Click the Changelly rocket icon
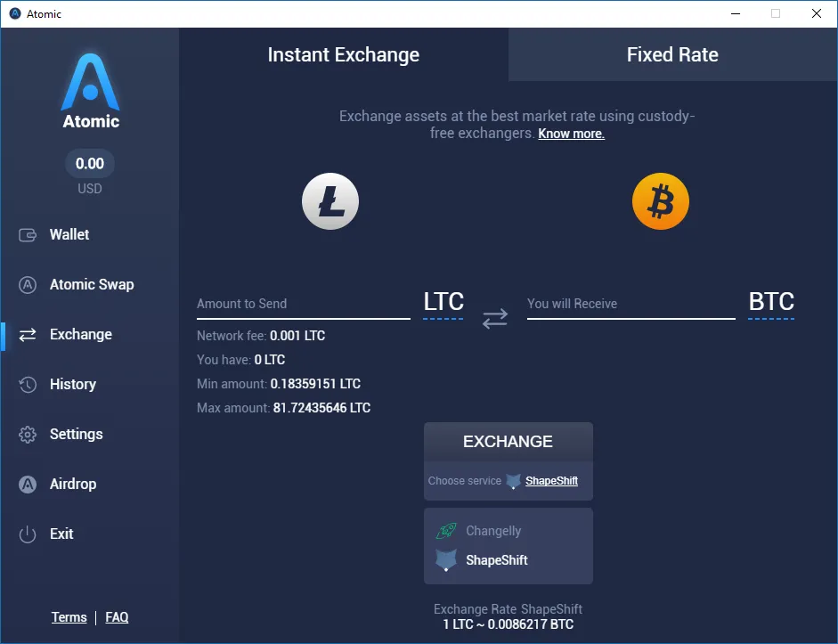838x644 pixels. [x=446, y=531]
